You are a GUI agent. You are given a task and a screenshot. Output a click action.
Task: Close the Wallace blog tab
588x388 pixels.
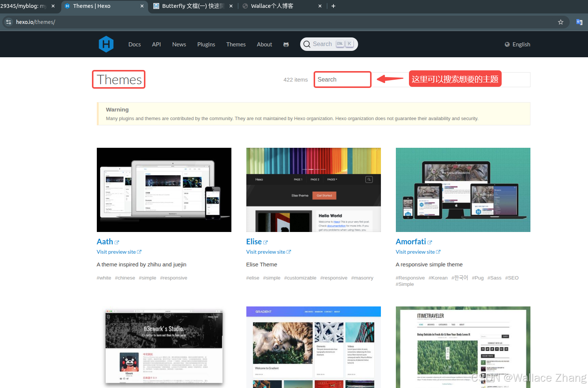point(320,6)
